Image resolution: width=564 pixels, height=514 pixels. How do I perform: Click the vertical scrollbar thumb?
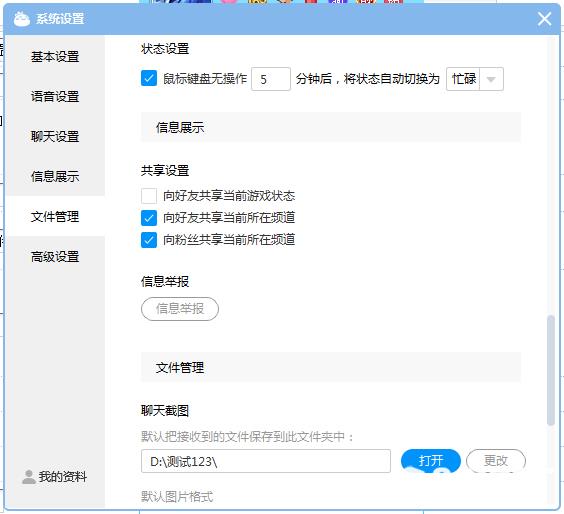coord(551,370)
